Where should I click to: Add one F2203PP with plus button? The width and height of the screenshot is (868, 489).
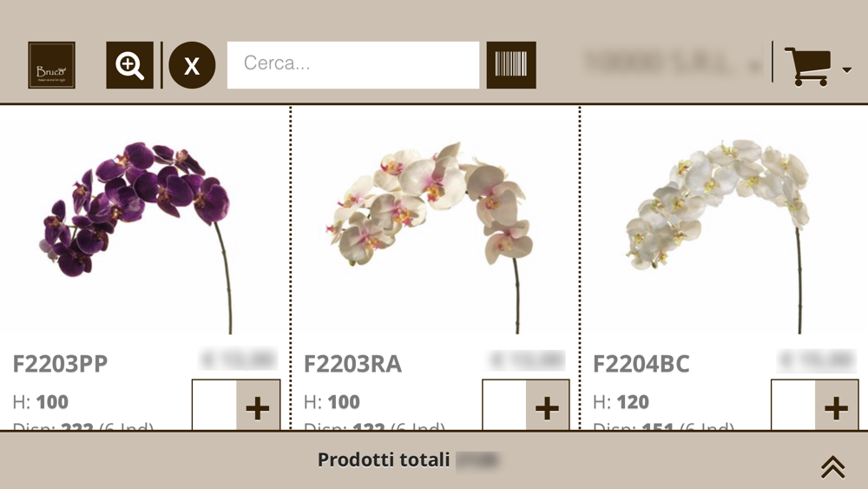258,407
